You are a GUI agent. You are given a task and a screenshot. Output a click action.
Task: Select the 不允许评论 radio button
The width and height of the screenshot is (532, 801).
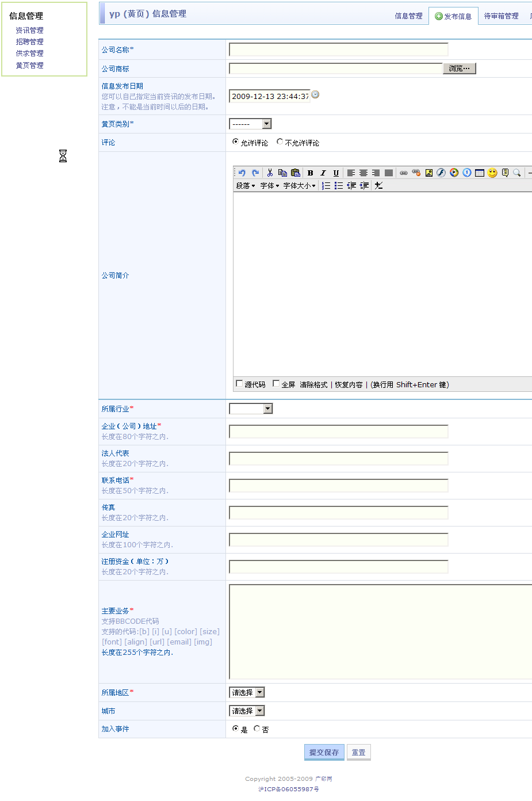[x=280, y=142]
